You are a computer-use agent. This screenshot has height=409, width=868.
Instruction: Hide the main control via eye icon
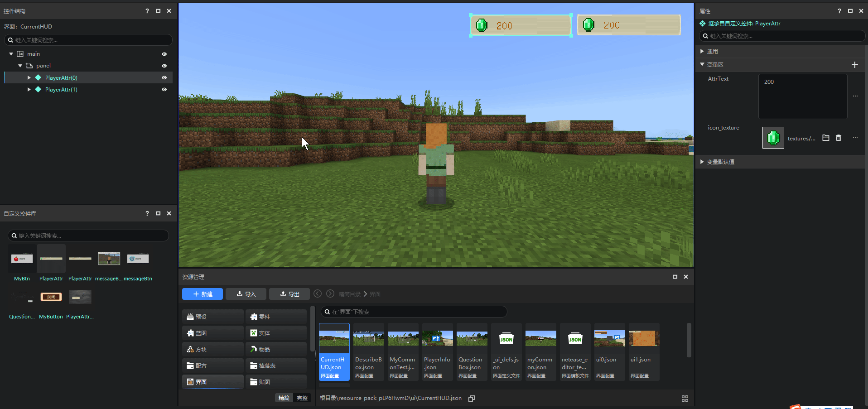coord(164,54)
